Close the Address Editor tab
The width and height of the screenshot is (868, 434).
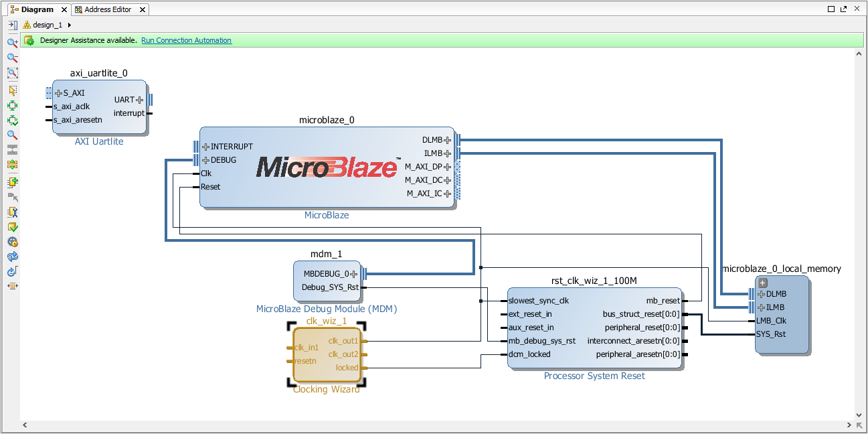tap(141, 9)
